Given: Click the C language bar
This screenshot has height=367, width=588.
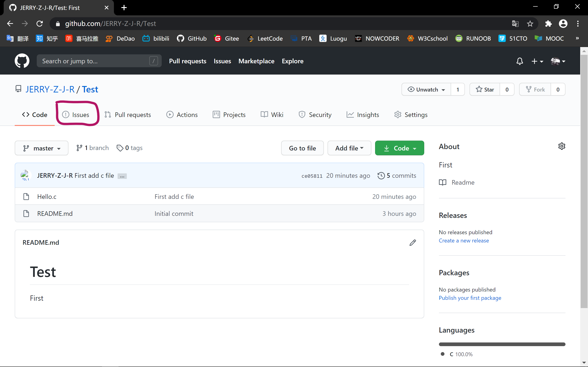Looking at the screenshot, I should click(502, 344).
